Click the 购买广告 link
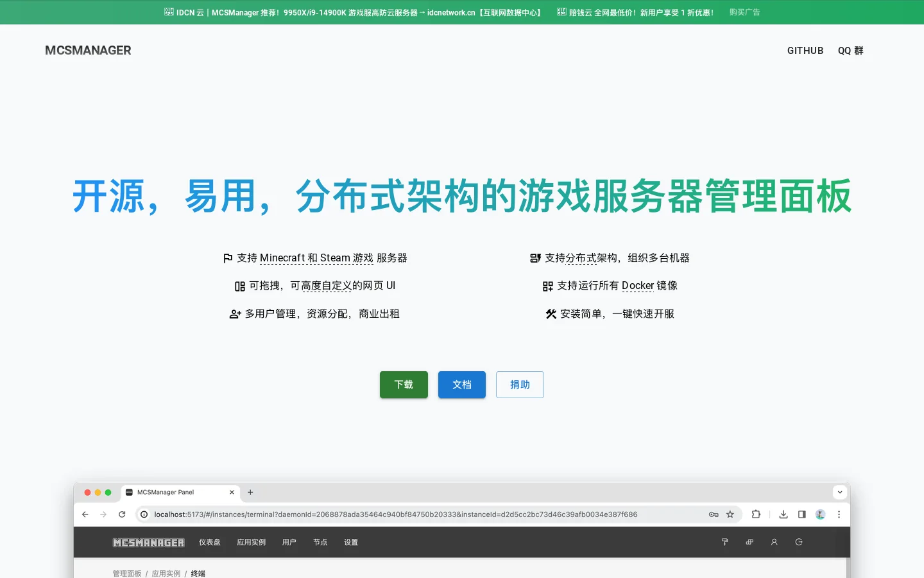The width and height of the screenshot is (924, 578). click(x=744, y=12)
